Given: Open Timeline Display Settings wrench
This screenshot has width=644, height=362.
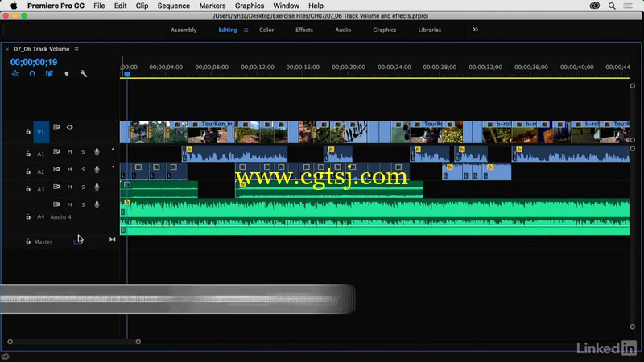Looking at the screenshot, I should [84, 74].
